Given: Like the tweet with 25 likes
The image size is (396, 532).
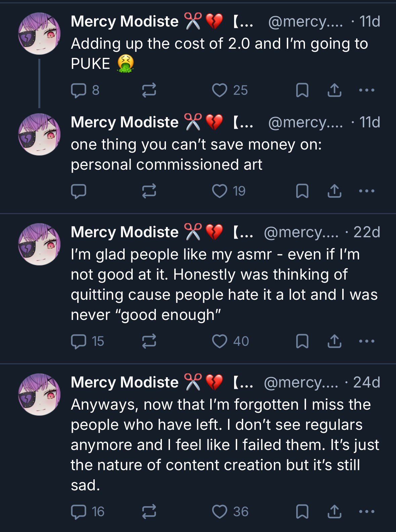Looking at the screenshot, I should pos(220,90).
